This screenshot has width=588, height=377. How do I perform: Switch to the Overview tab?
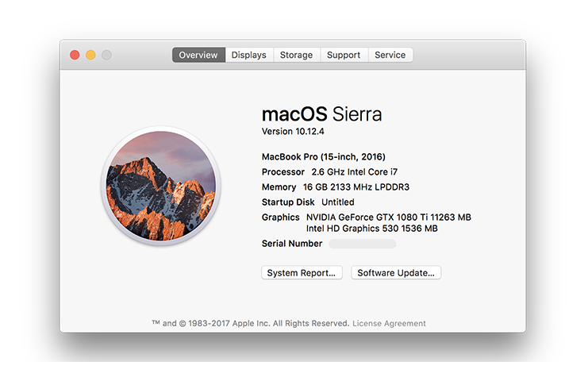click(198, 55)
